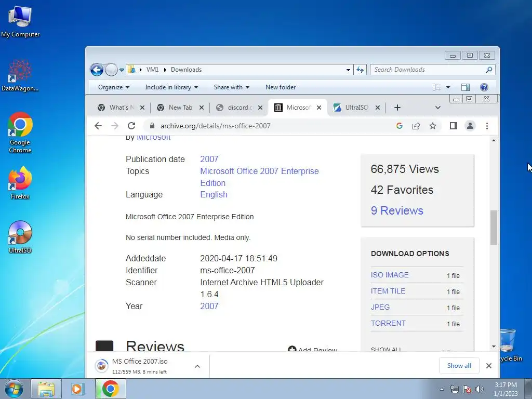Open the Recycle Bin desktop icon
Viewport: 532px width, 399px height.
pos(509,345)
